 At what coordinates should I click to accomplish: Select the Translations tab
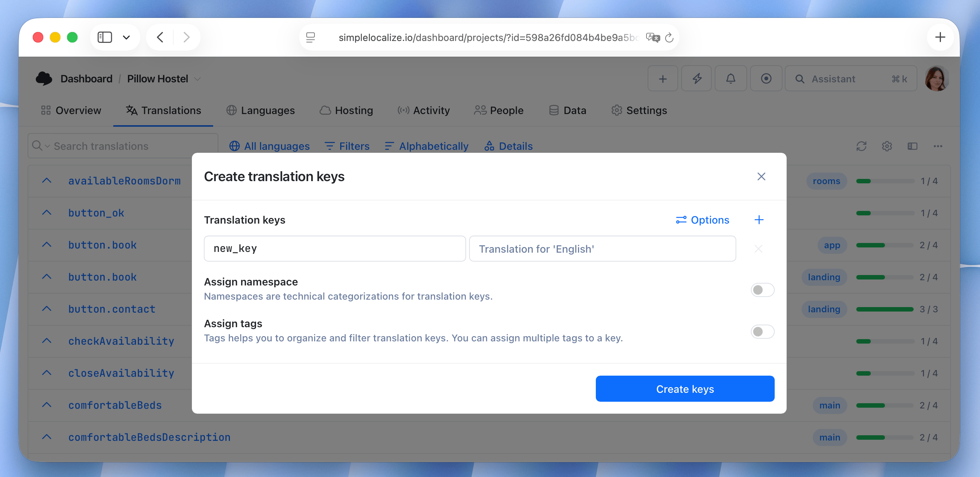pyautogui.click(x=163, y=110)
